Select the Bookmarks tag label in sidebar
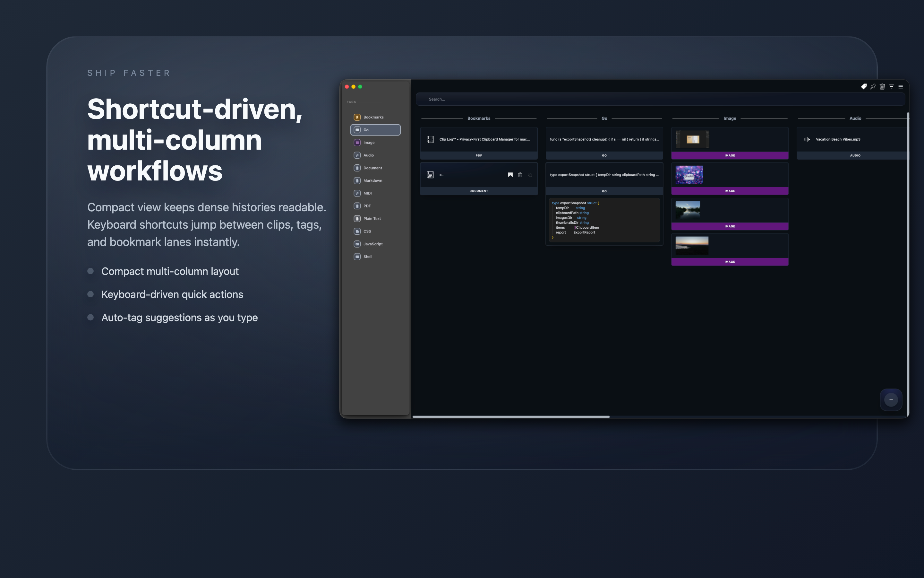The image size is (924, 578). pyautogui.click(x=373, y=117)
